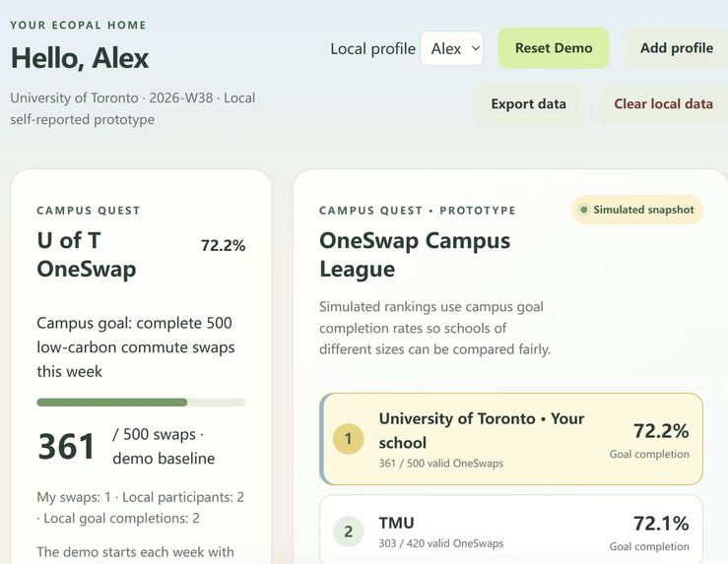The image size is (728, 564).
Task: Click '/ 500 swaps · demo baseline' text
Action: pos(164,446)
